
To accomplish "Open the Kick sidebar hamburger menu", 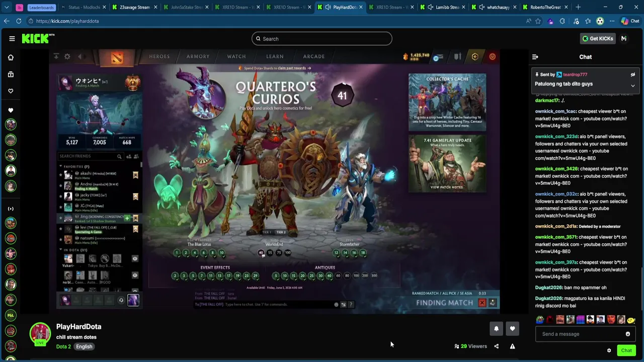I will click(x=12, y=39).
